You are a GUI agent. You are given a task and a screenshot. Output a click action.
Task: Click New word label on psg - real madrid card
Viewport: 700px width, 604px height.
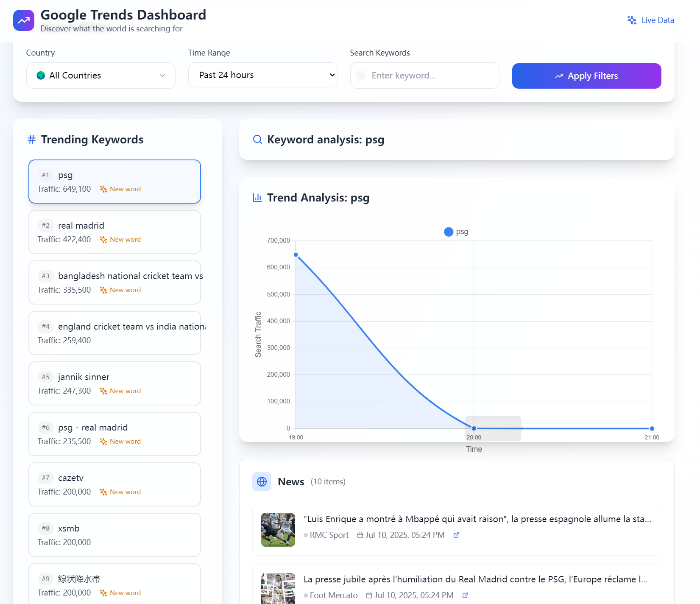click(x=125, y=442)
